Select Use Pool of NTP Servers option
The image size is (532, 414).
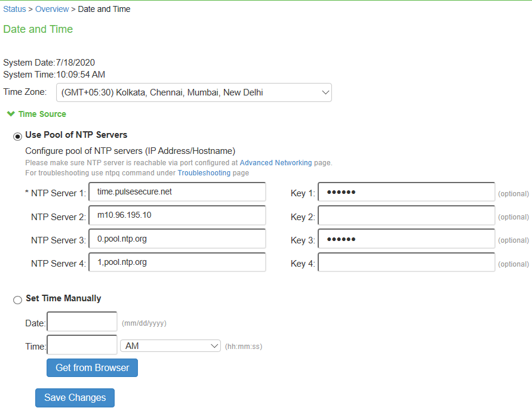pyautogui.click(x=18, y=135)
